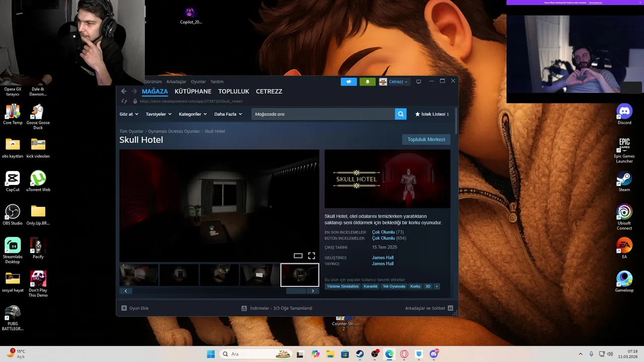Open the TOPLULUK tab

coord(233,92)
